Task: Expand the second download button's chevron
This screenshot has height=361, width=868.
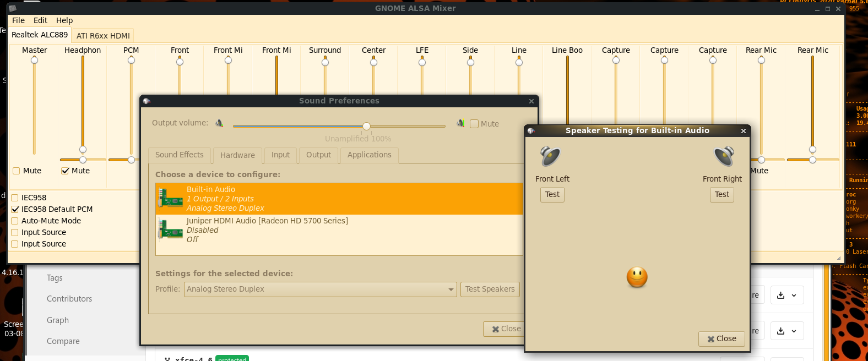Action: point(794,331)
